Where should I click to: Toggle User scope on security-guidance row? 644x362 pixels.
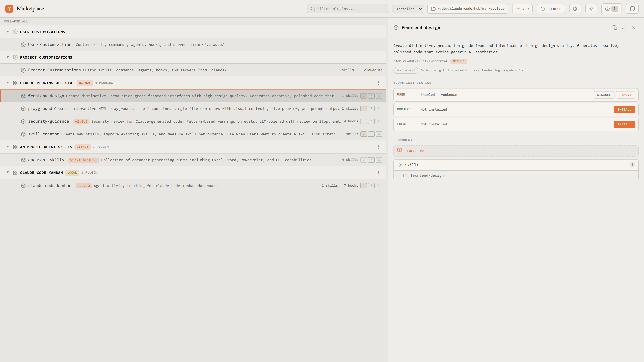tap(363, 121)
